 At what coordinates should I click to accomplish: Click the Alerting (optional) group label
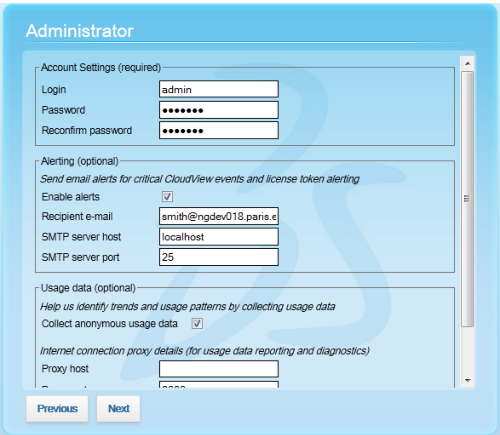pos(80,161)
